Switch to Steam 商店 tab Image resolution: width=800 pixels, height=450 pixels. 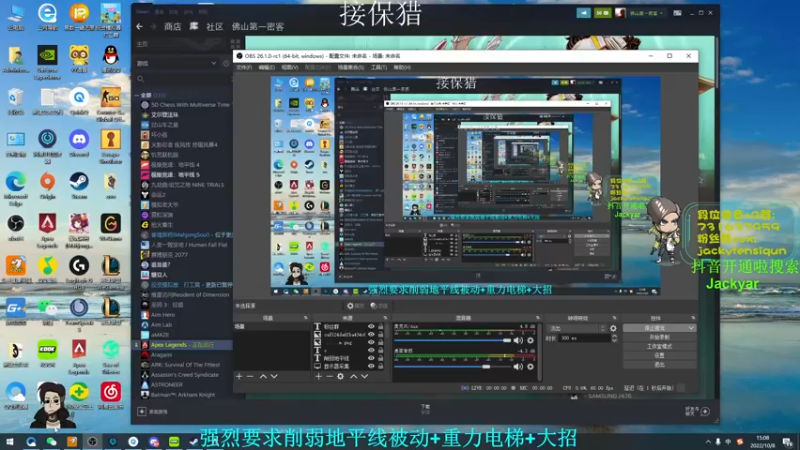[x=172, y=27]
